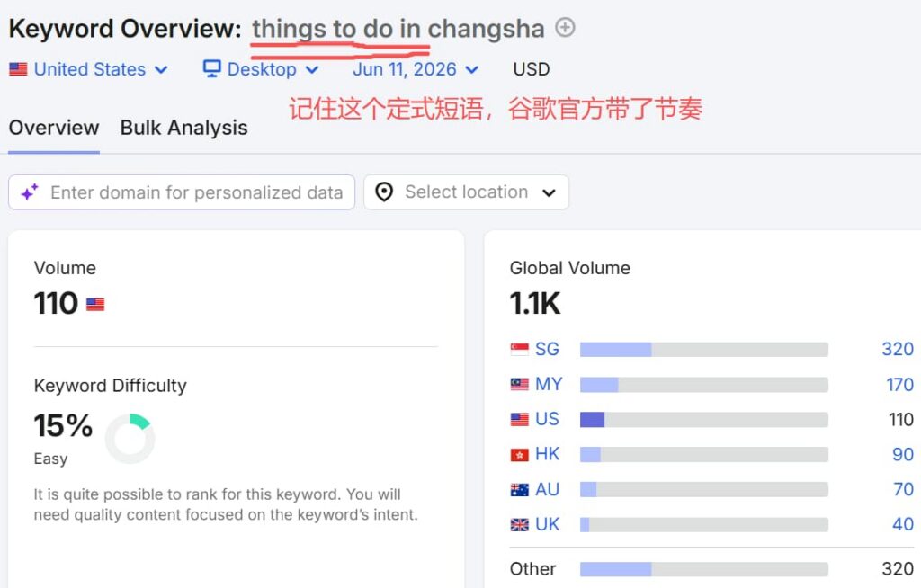Click the Singapore flag icon
Viewport: 921px width, 588px height.
(x=519, y=350)
